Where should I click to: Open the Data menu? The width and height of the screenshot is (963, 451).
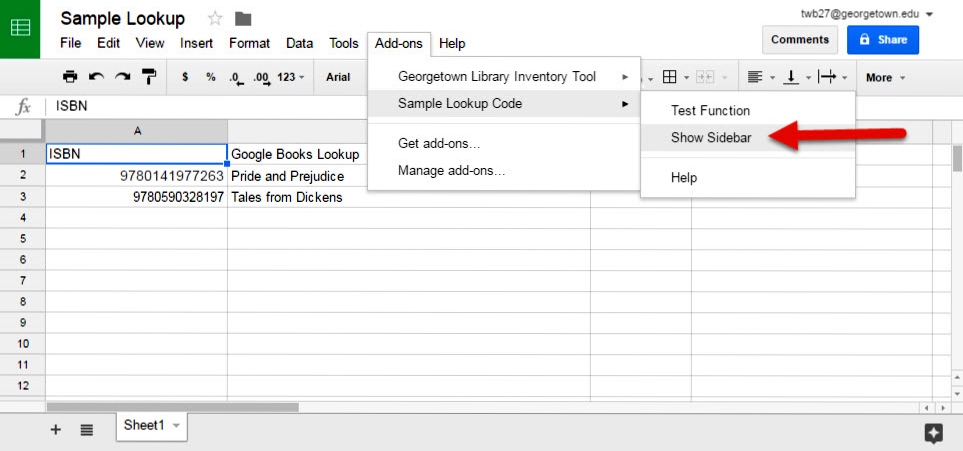click(300, 43)
